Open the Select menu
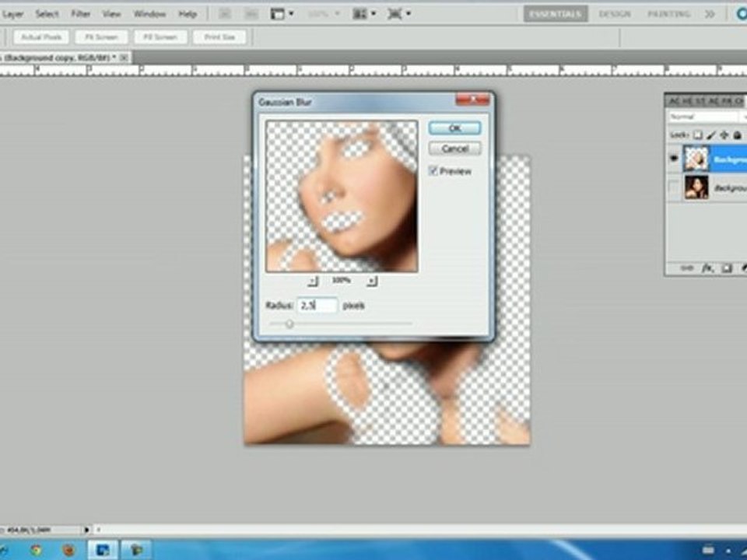747x560 pixels. click(x=47, y=14)
